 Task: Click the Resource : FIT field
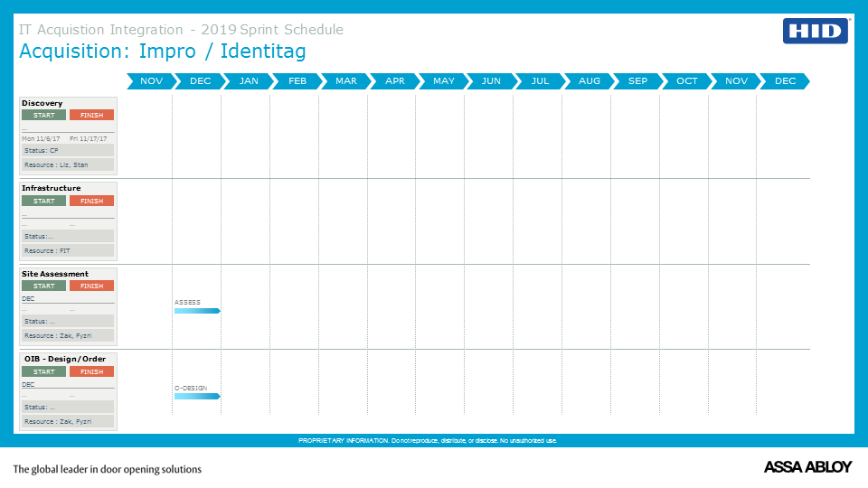68,250
